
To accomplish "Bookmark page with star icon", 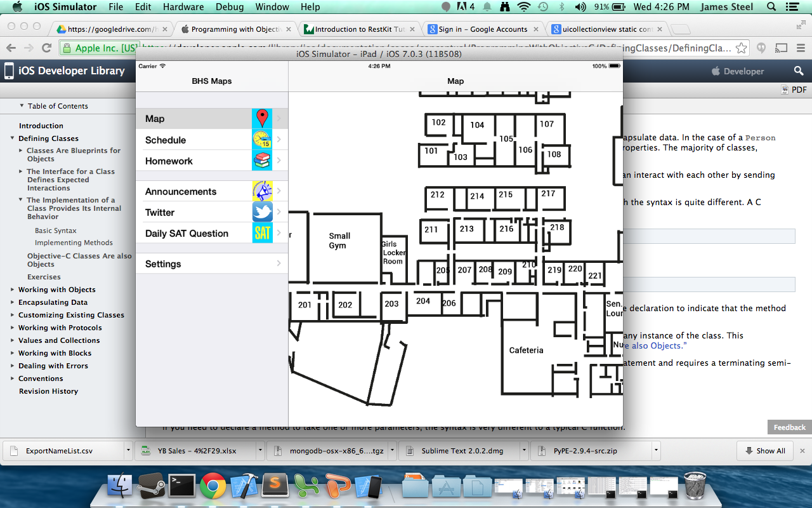I will (742, 48).
